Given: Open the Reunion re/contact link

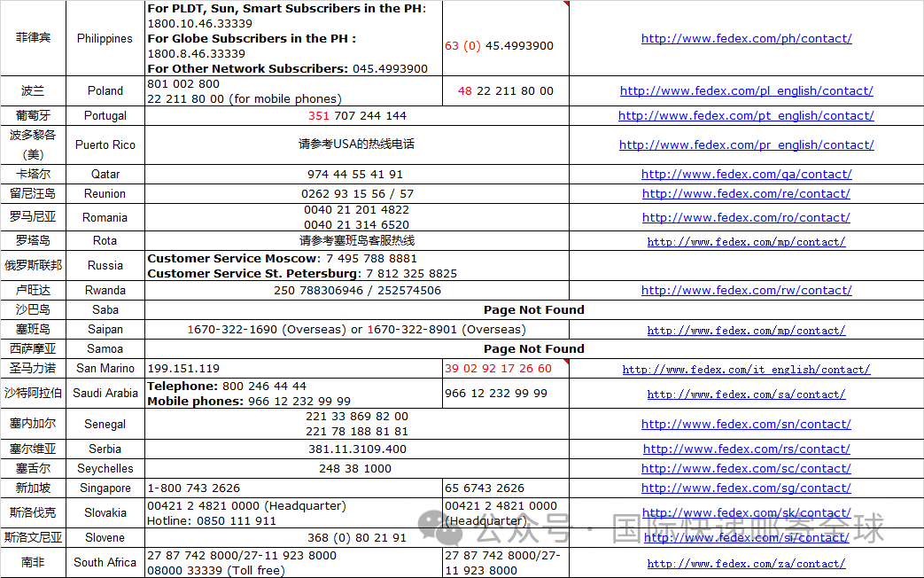Looking at the screenshot, I should [x=746, y=193].
